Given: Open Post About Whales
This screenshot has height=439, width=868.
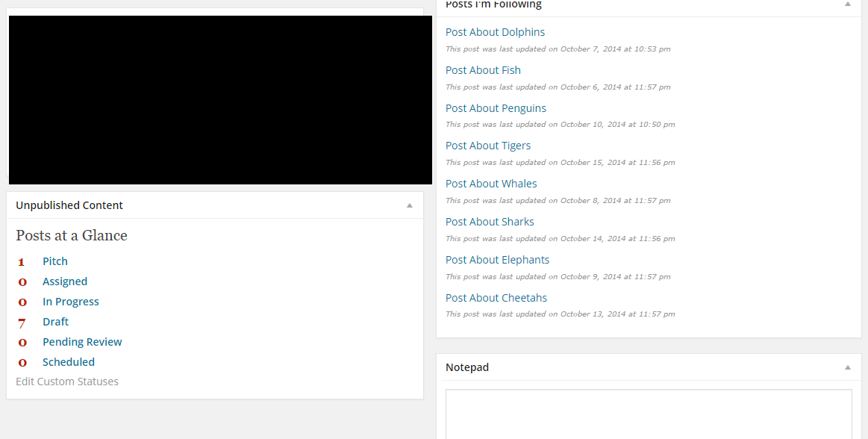Looking at the screenshot, I should (x=491, y=184).
